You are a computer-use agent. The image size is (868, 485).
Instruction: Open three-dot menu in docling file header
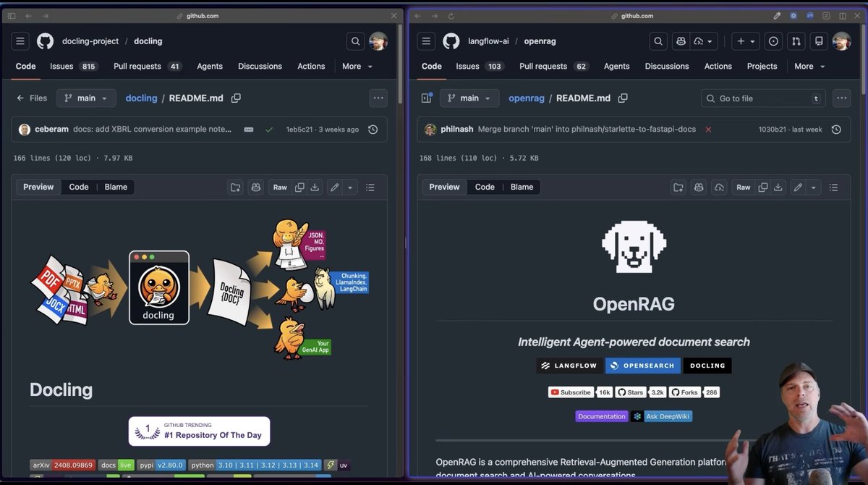tap(378, 98)
